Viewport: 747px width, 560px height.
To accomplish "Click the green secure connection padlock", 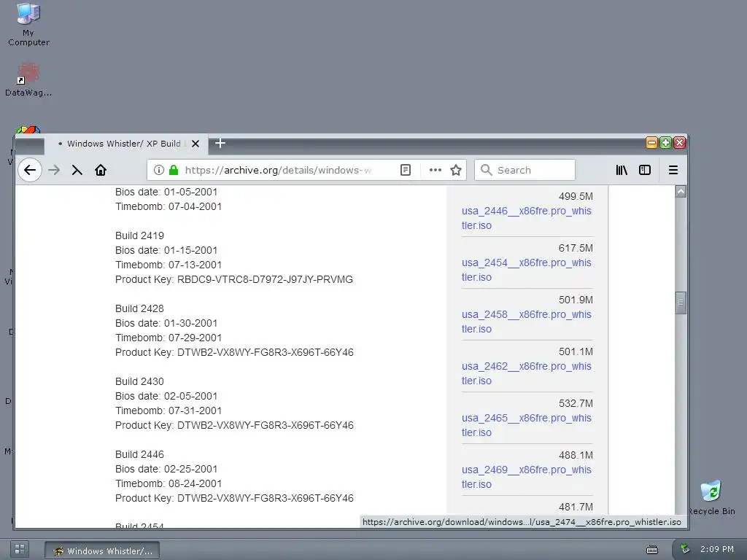I will point(174,170).
